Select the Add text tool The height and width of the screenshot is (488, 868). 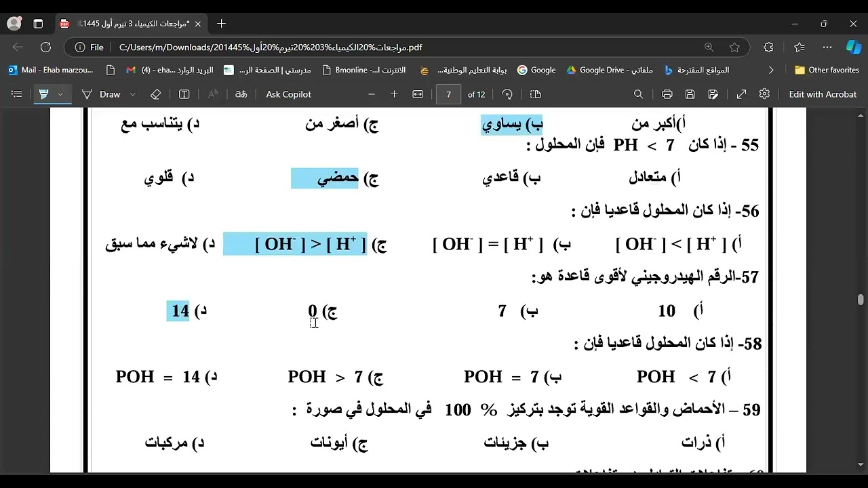click(185, 94)
